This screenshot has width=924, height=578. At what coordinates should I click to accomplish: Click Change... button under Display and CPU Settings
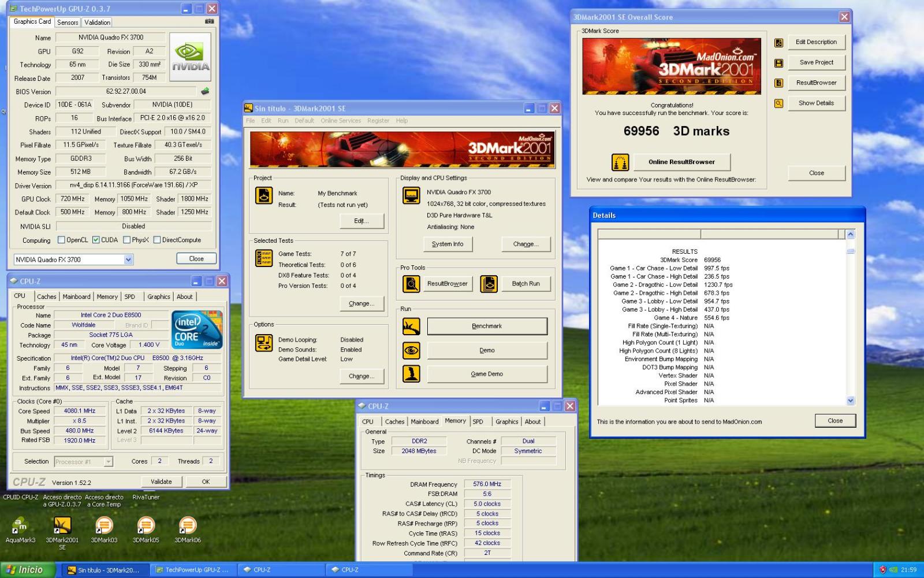[526, 244]
